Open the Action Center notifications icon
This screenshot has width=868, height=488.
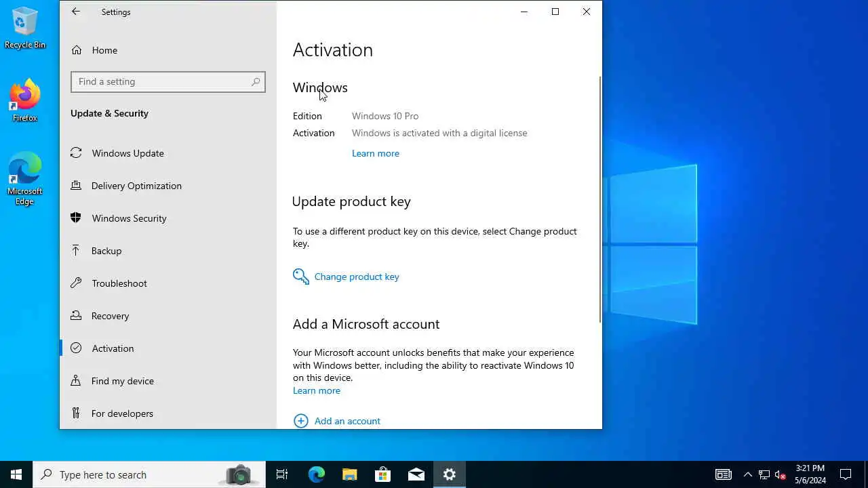[x=846, y=474]
